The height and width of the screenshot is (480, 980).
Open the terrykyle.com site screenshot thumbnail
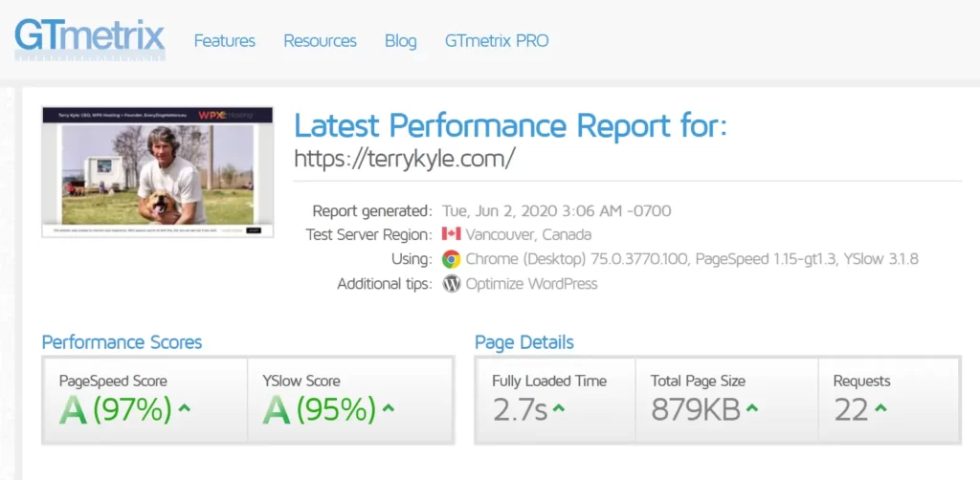tap(158, 172)
